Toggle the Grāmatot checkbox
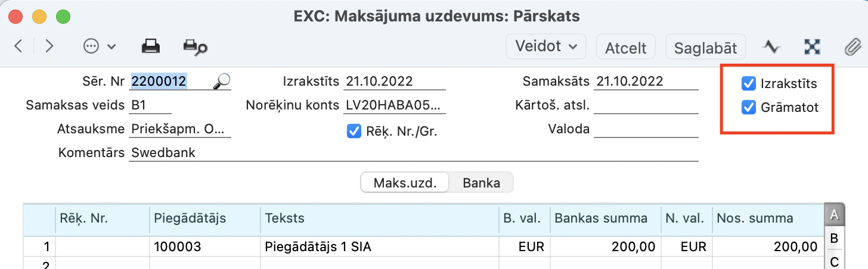 tap(748, 108)
